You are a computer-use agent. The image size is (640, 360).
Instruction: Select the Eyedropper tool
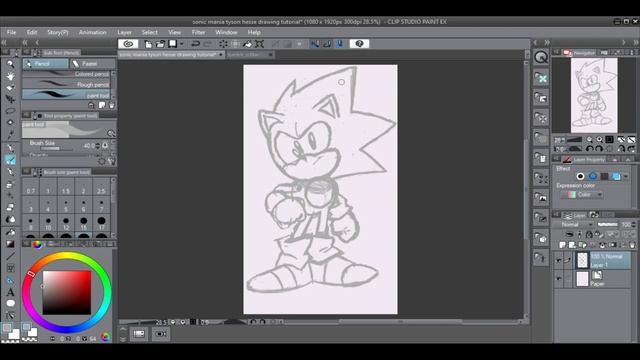pyautogui.click(x=11, y=134)
